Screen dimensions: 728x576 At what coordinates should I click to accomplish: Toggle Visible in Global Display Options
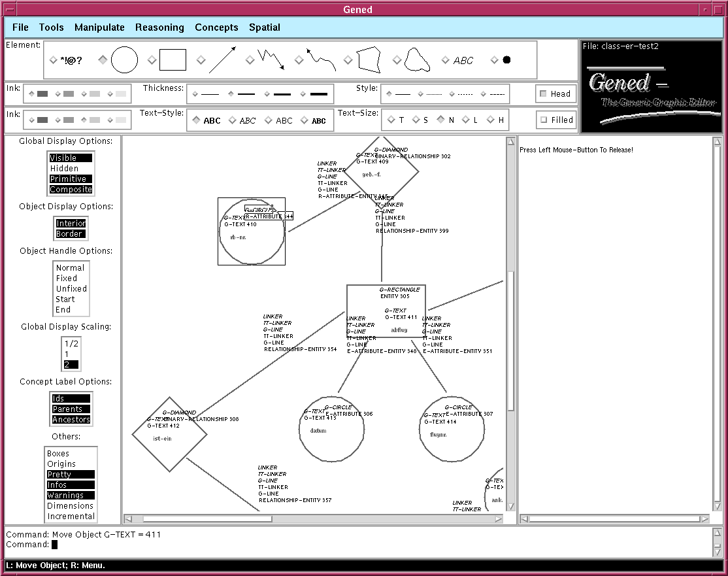pos(71,158)
